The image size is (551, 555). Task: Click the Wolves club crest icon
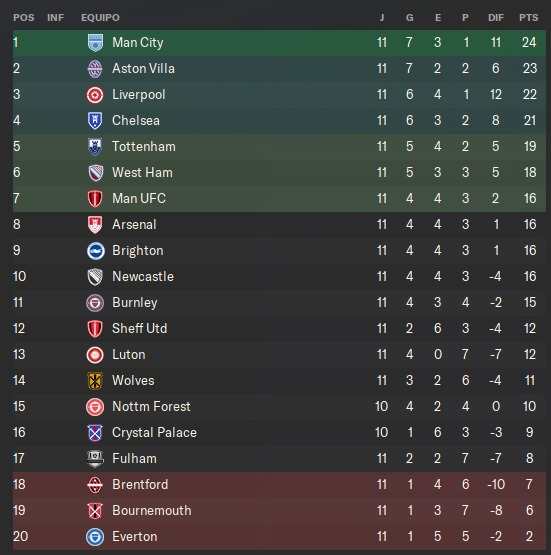click(95, 381)
